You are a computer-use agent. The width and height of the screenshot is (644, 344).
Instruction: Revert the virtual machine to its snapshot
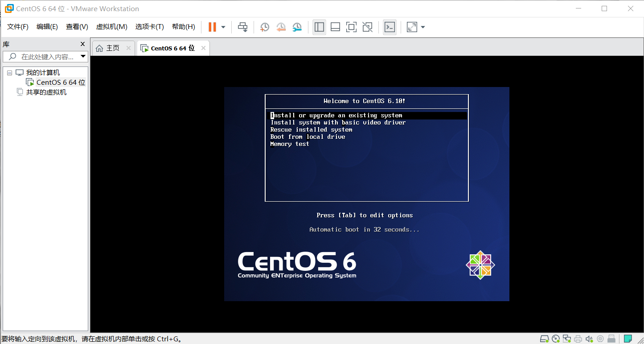pyautogui.click(x=281, y=27)
